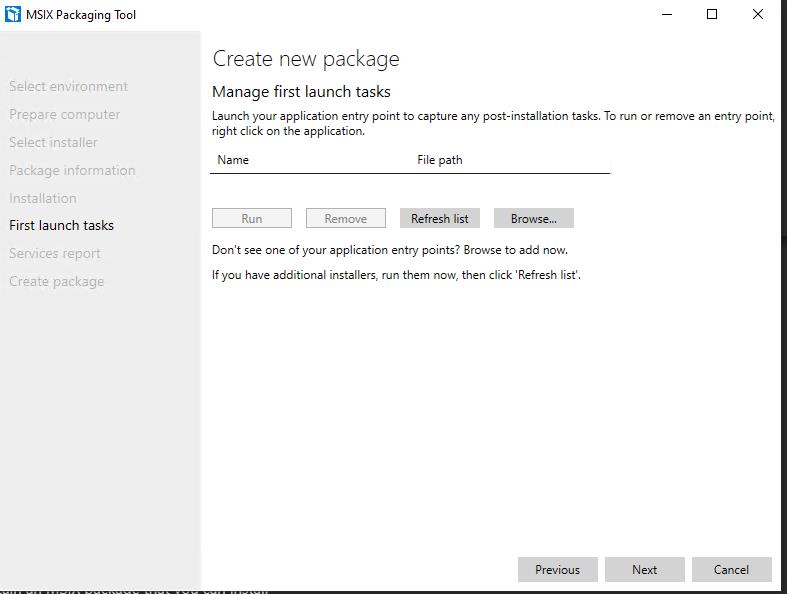Select the 'First launch tasks' step
Screen dimensions: 787x594
(61, 225)
